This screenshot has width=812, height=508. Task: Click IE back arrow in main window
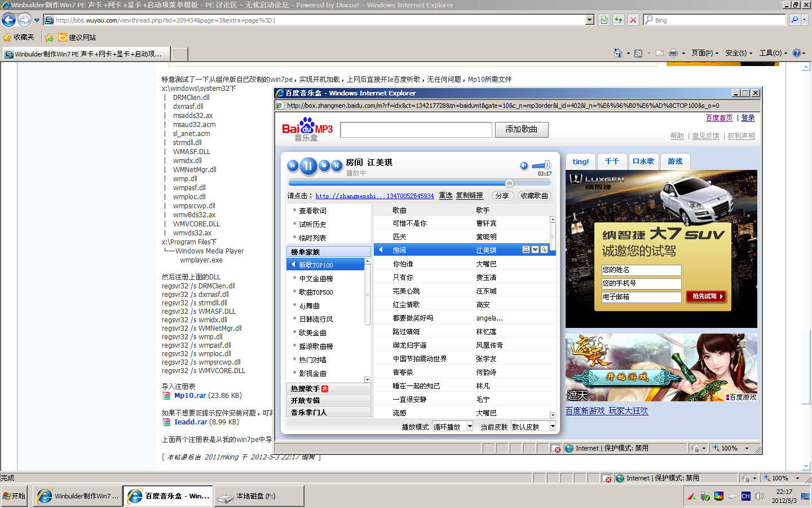[8, 20]
